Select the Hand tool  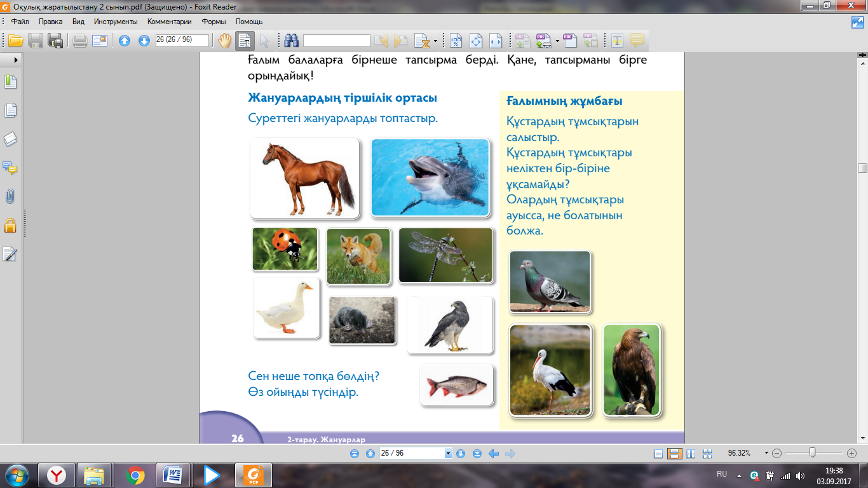225,41
